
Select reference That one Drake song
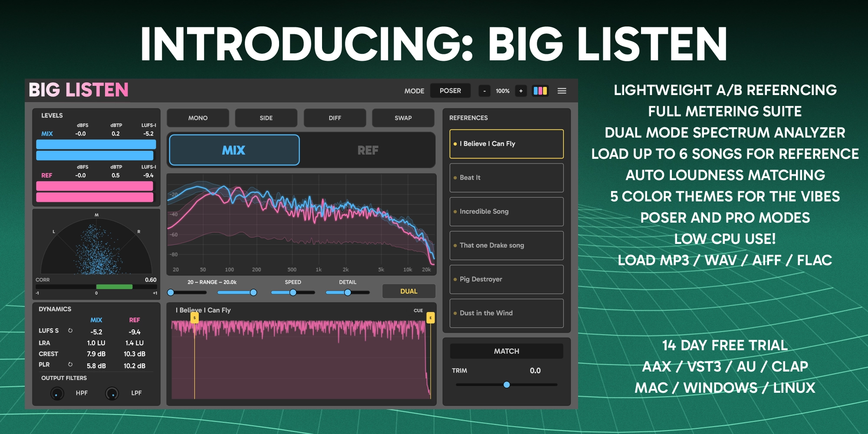click(506, 245)
